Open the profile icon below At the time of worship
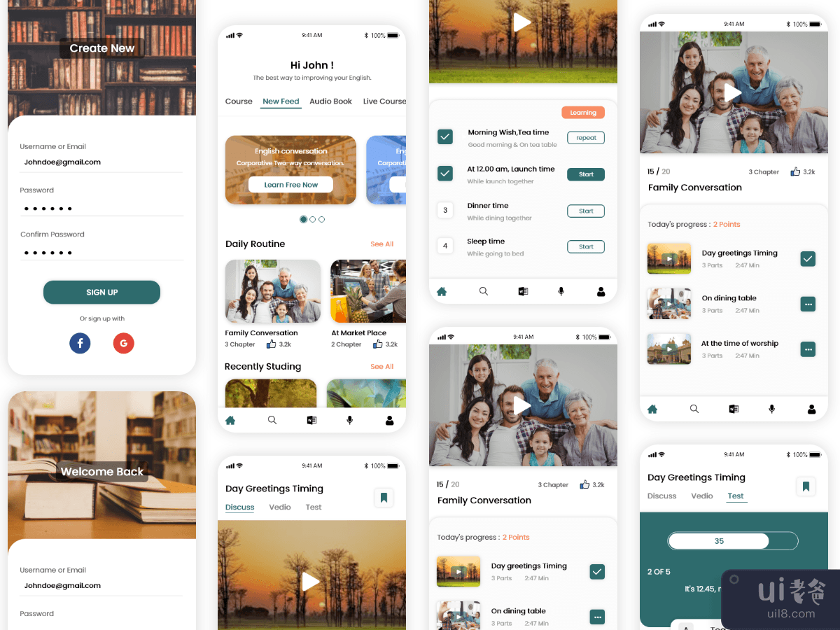 811,409
